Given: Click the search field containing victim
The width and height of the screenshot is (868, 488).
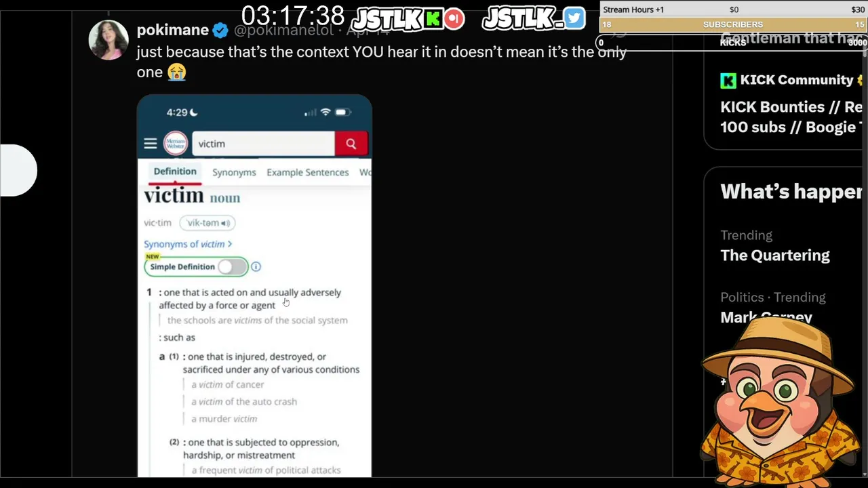Looking at the screenshot, I should [x=263, y=144].
